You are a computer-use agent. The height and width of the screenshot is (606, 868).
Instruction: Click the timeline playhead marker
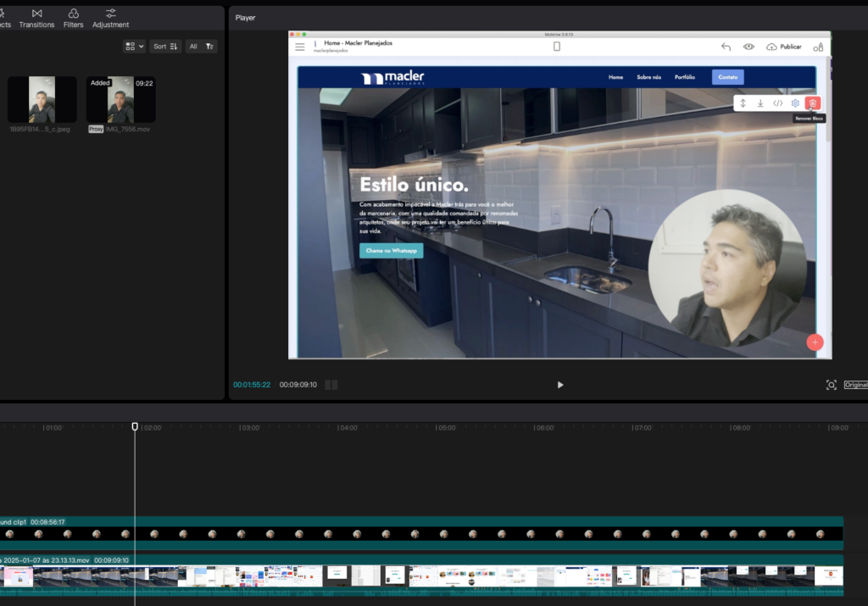(x=135, y=426)
